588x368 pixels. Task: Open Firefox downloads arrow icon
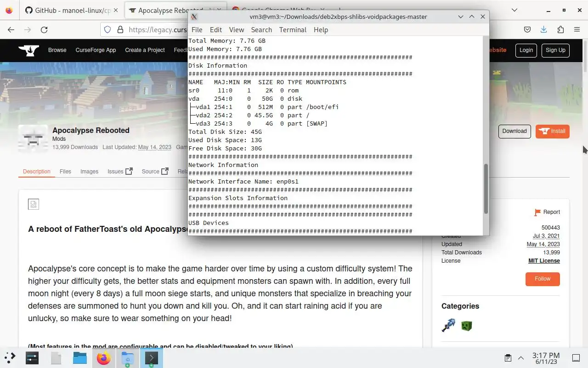(x=544, y=29)
